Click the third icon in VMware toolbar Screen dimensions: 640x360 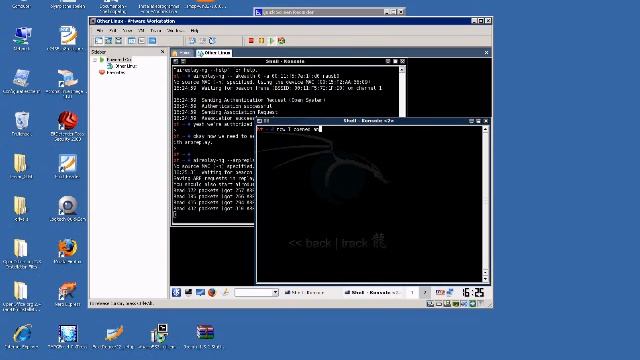tap(118, 40)
